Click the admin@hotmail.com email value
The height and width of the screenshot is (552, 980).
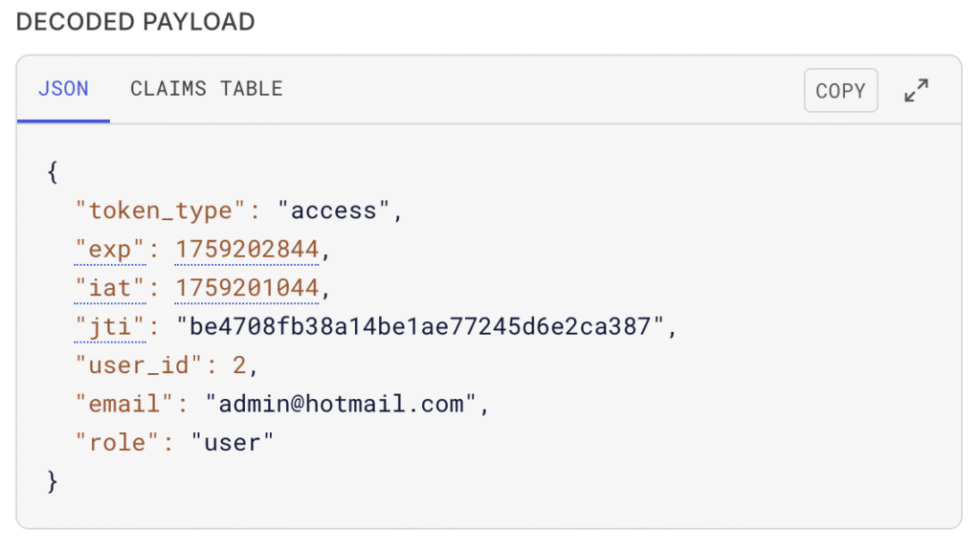click(x=341, y=404)
